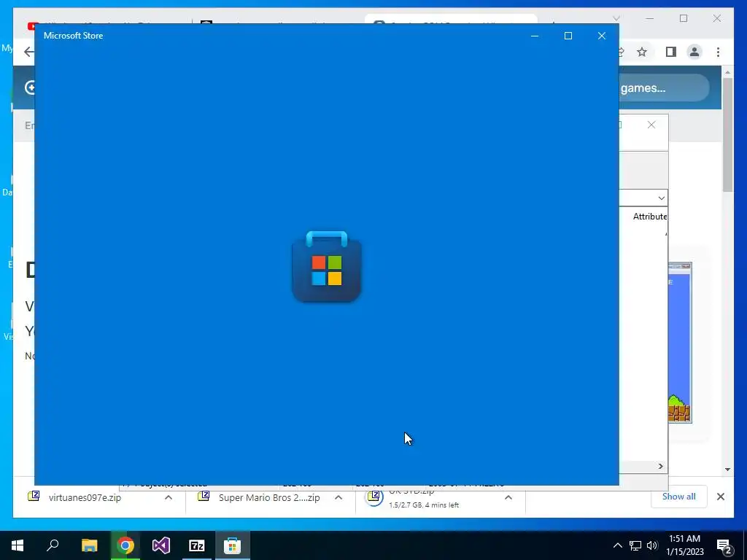The height and width of the screenshot is (560, 747).
Task: Show all downloads
Action: (679, 497)
